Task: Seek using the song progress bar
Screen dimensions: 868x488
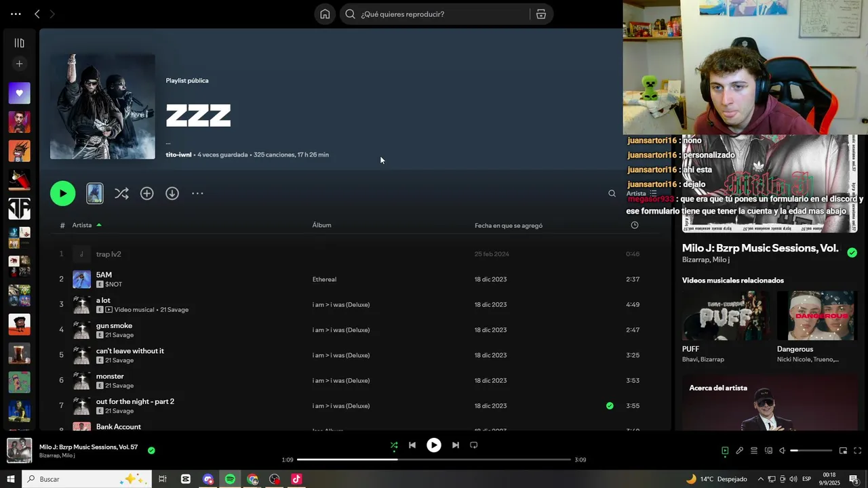Action: click(434, 460)
